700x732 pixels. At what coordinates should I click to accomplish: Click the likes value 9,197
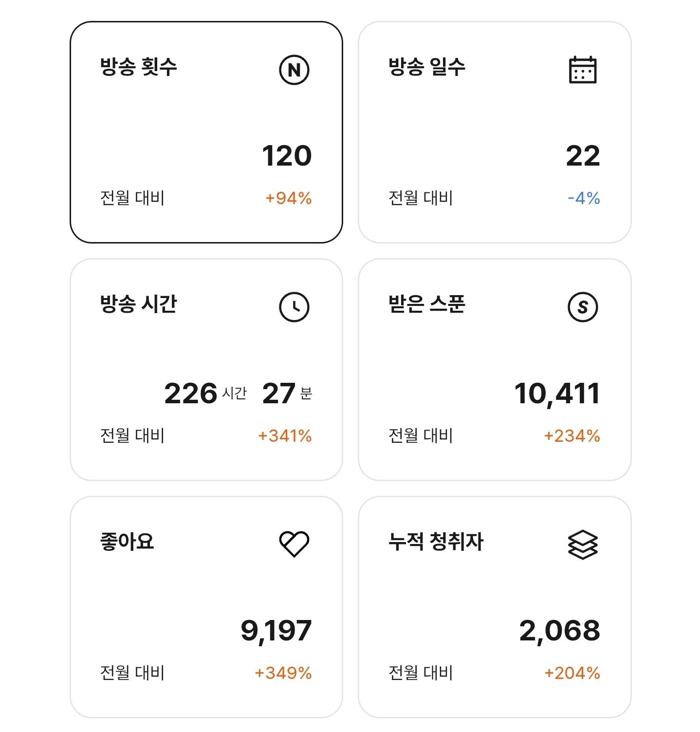tap(276, 631)
